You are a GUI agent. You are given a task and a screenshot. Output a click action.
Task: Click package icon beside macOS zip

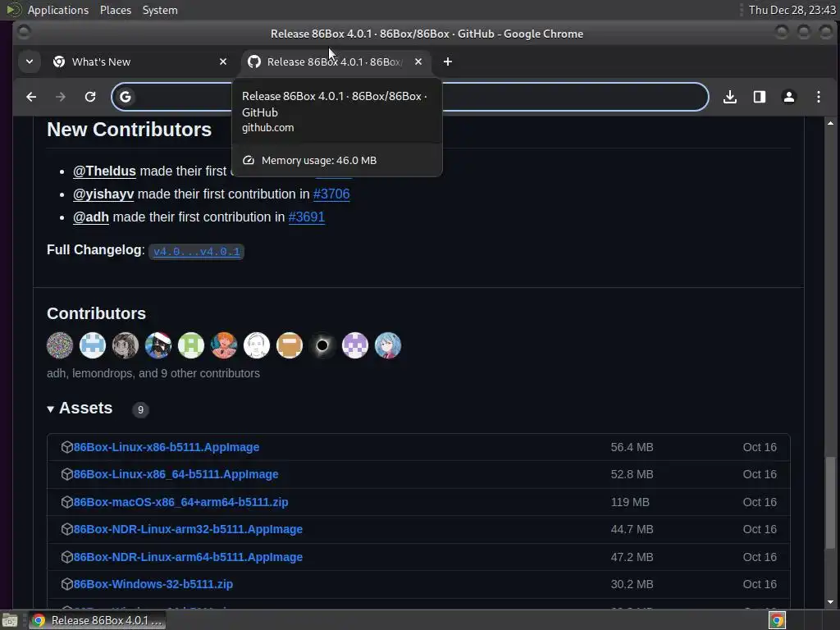[67, 502]
